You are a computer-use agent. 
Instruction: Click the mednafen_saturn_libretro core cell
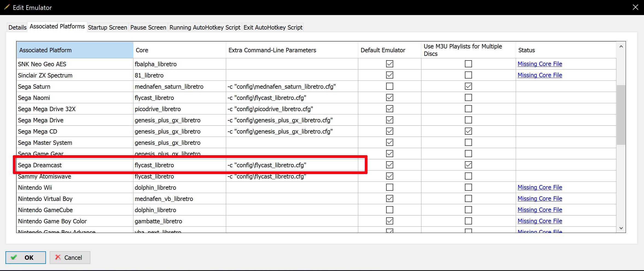tap(180, 87)
